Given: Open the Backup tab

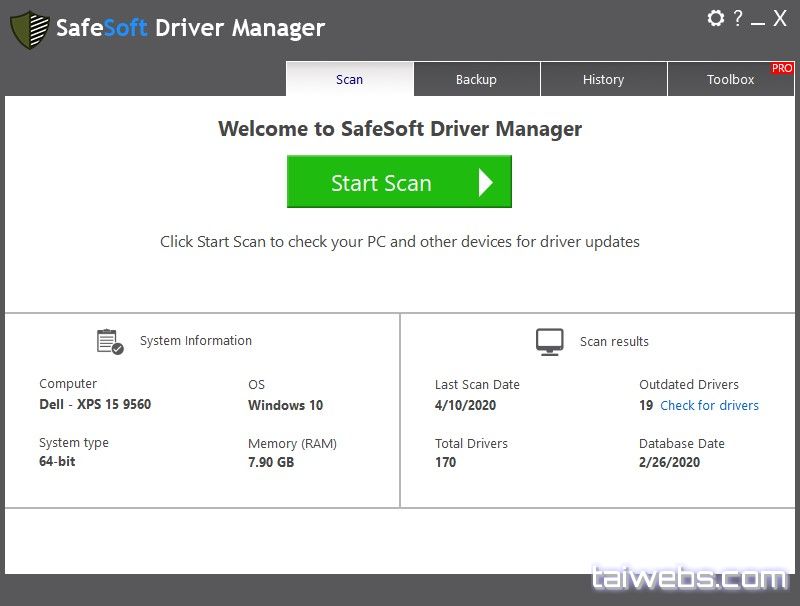Looking at the screenshot, I should pos(476,79).
